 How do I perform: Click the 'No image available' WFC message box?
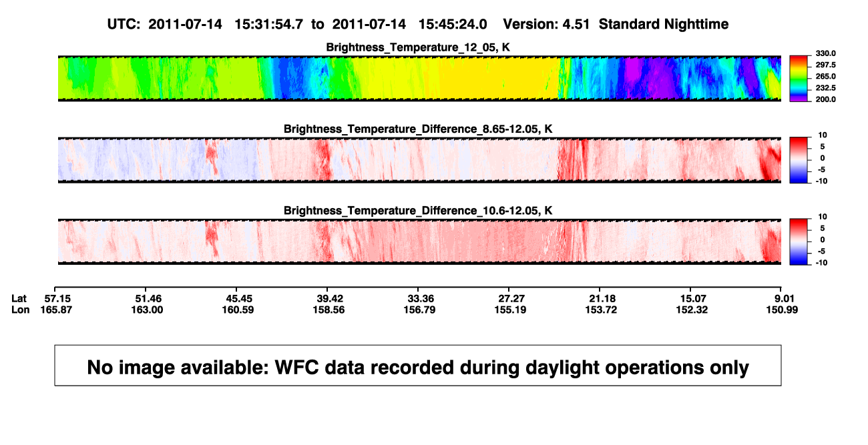pyautogui.click(x=418, y=366)
